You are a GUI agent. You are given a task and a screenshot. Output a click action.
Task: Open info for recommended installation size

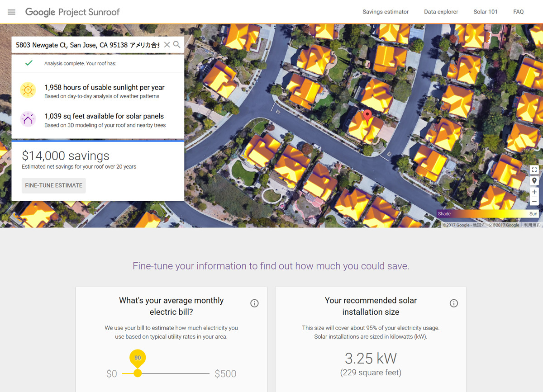point(454,303)
